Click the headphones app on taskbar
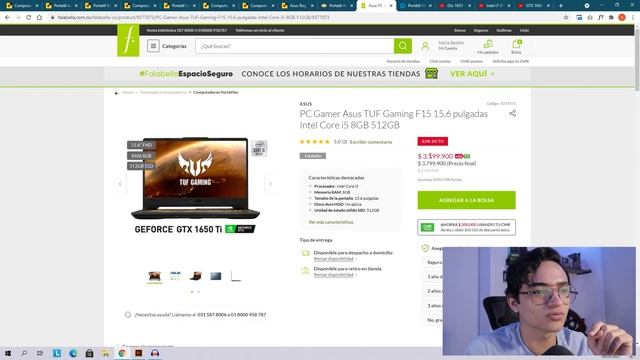Screen dimensions: 640x360 155,353
